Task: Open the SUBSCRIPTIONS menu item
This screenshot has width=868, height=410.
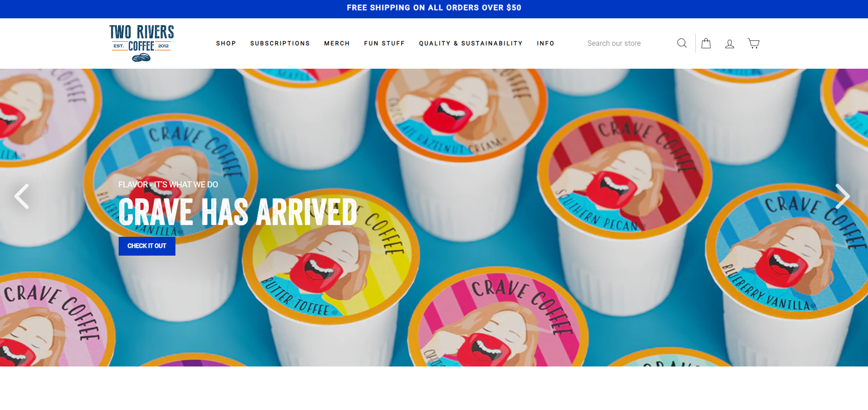Action: [x=280, y=44]
